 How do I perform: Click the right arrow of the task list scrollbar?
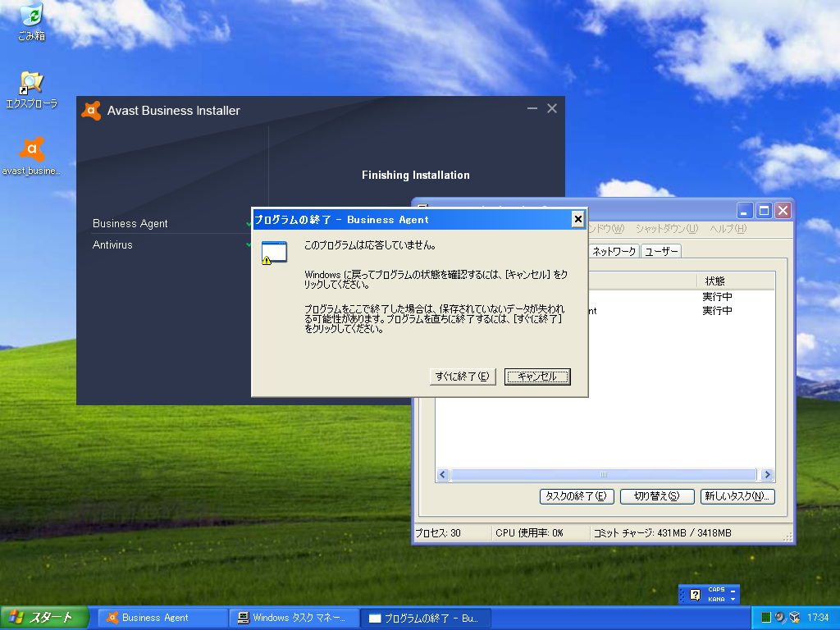(767, 475)
